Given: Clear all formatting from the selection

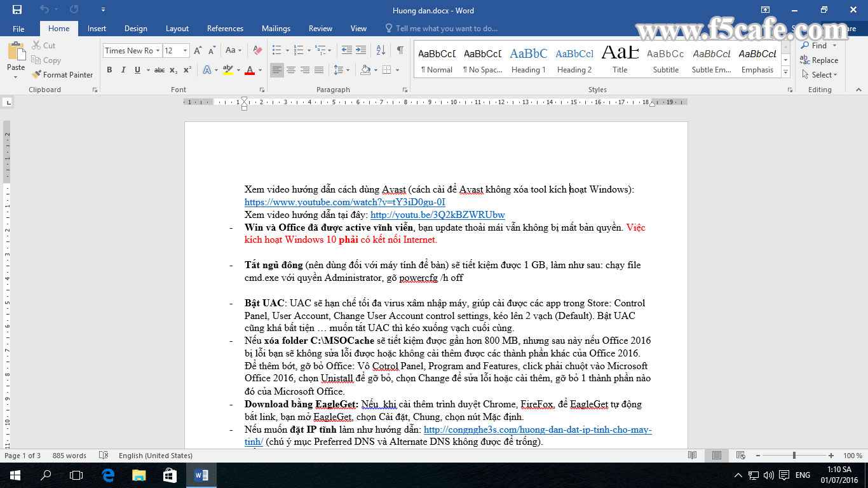Looking at the screenshot, I should [x=257, y=51].
